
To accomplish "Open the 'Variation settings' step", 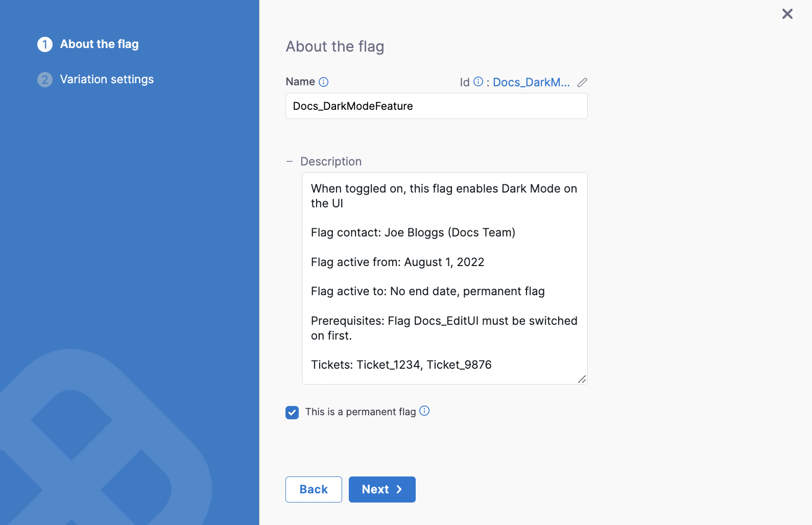I will point(107,79).
